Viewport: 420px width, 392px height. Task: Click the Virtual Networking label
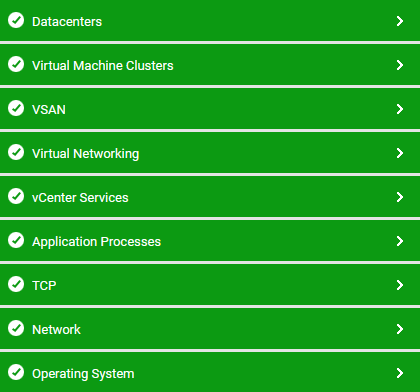coord(86,154)
